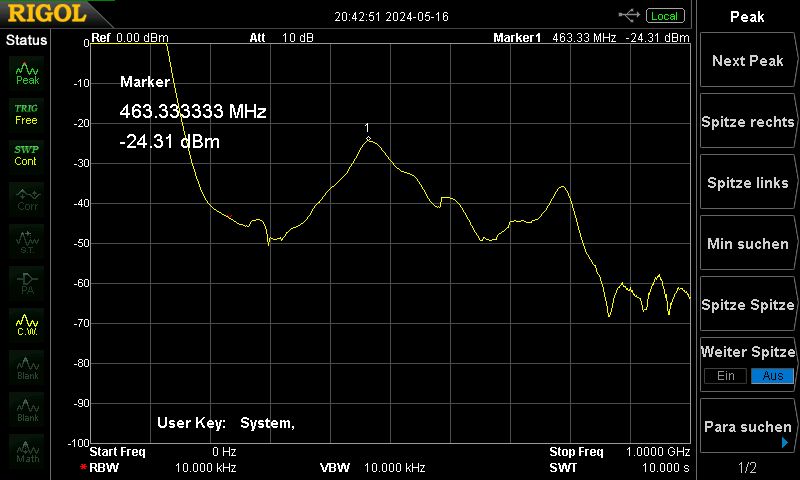The height and width of the screenshot is (480, 800).
Task: Select the Peak menu header
Action: point(747,16)
